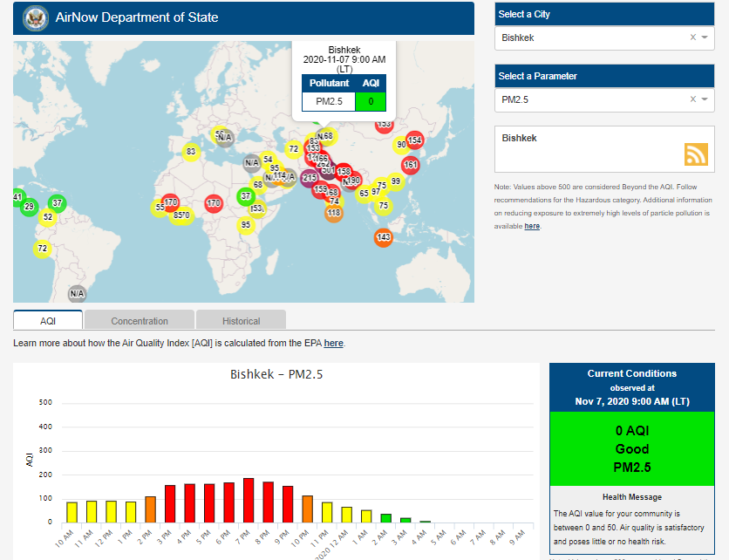The width and height of the screenshot is (729, 560).
Task: Click the green 0 AQI Good status box
Action: pyautogui.click(x=631, y=448)
